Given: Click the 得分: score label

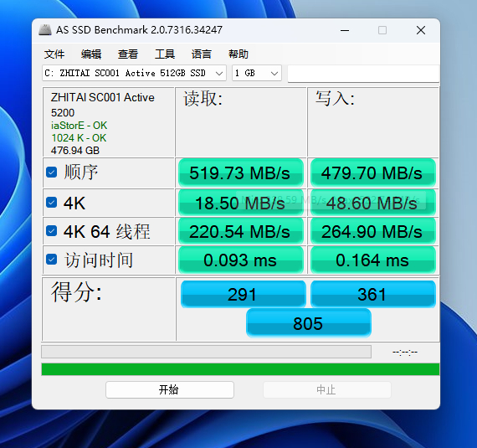Looking at the screenshot, I should (76, 291).
